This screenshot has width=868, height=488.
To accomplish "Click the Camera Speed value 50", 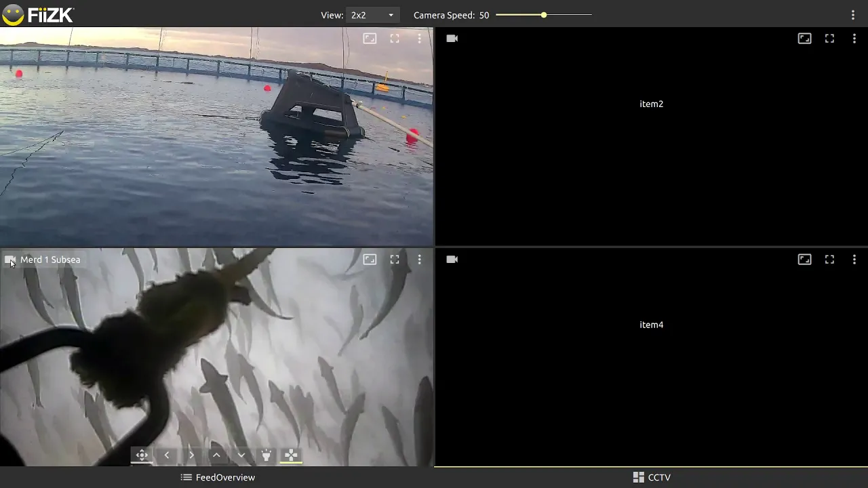I will click(484, 15).
